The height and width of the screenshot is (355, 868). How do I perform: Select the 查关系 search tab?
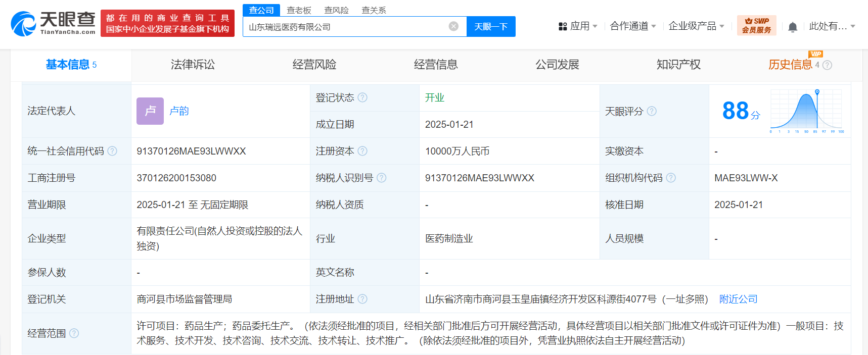coord(374,10)
